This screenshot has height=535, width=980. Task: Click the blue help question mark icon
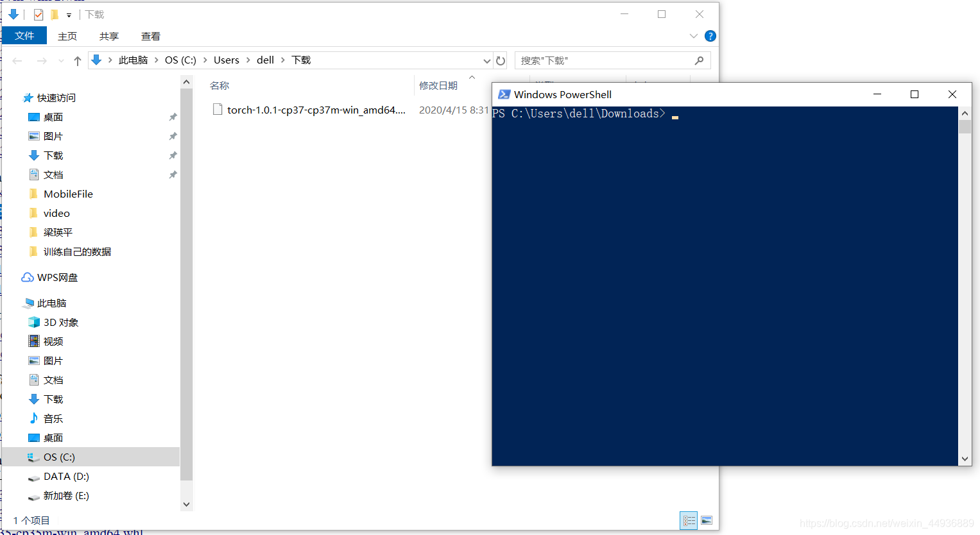[710, 36]
